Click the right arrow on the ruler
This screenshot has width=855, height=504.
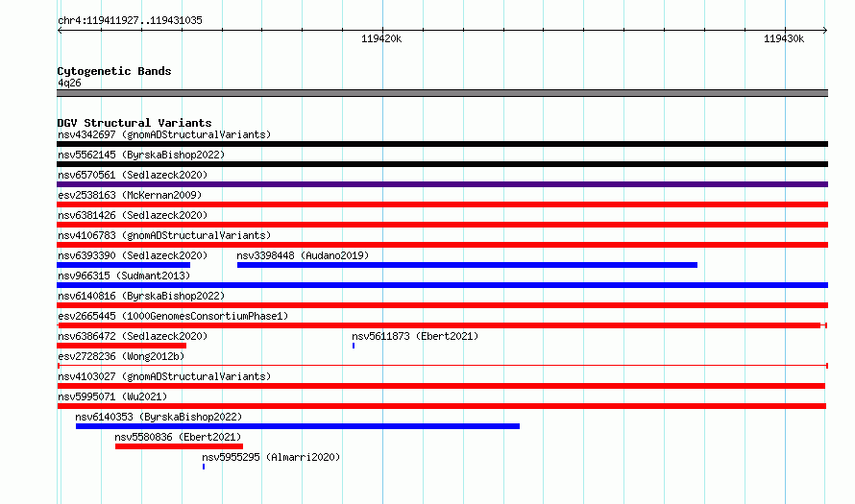[x=825, y=30]
